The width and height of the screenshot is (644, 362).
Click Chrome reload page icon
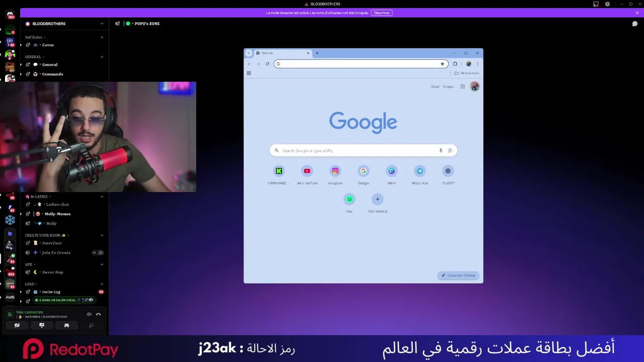(x=267, y=64)
